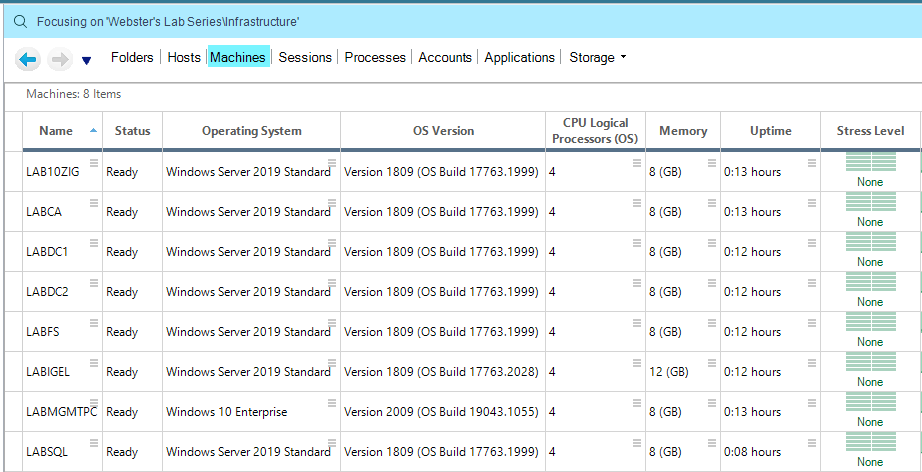Image resolution: width=922 pixels, height=472 pixels.
Task: Click the search magnifier icon
Action: [20, 21]
